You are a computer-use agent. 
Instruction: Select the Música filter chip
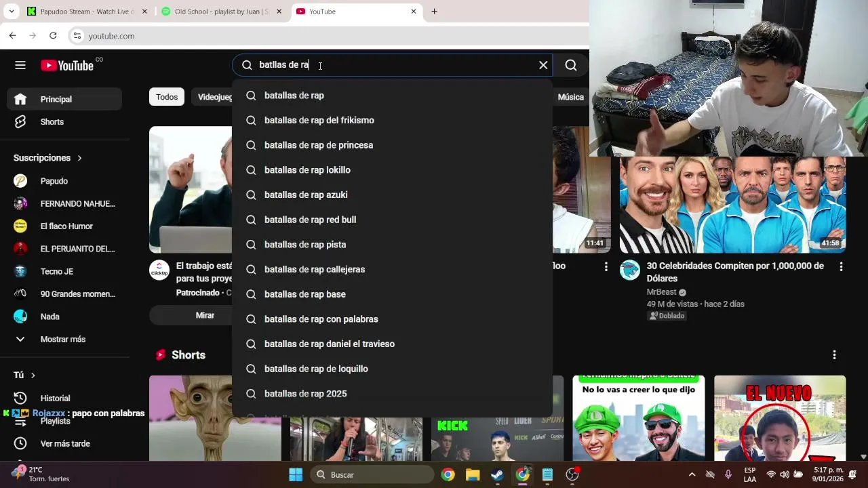point(571,97)
